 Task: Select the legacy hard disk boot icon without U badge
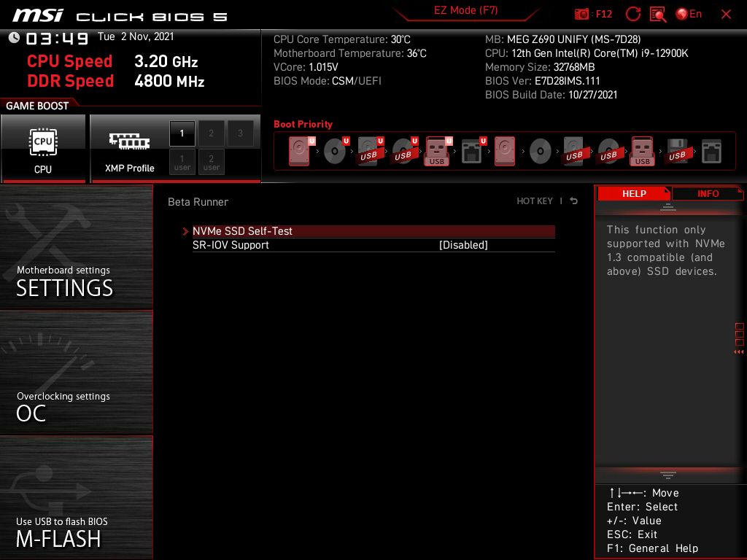click(x=505, y=151)
